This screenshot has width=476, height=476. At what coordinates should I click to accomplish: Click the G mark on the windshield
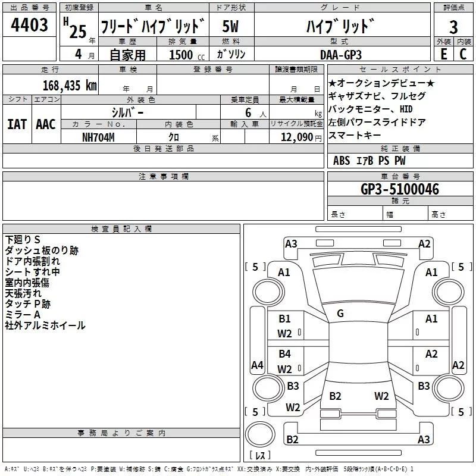[340, 314]
